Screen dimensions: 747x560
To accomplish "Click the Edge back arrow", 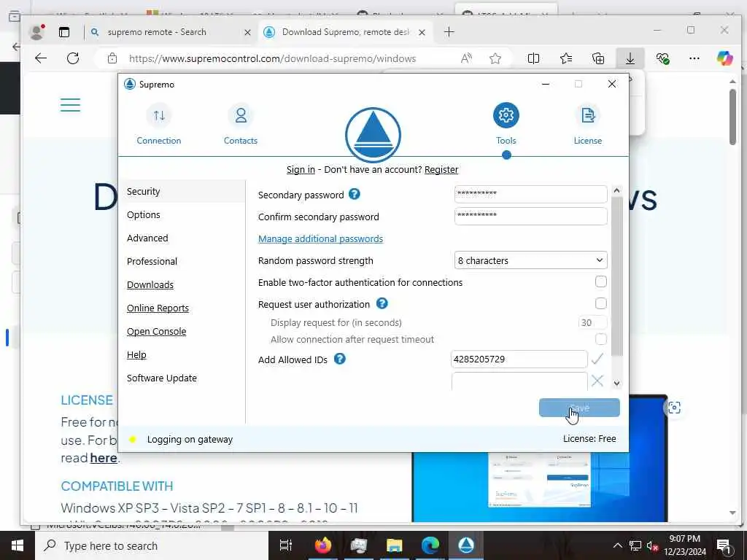I will (x=41, y=58).
